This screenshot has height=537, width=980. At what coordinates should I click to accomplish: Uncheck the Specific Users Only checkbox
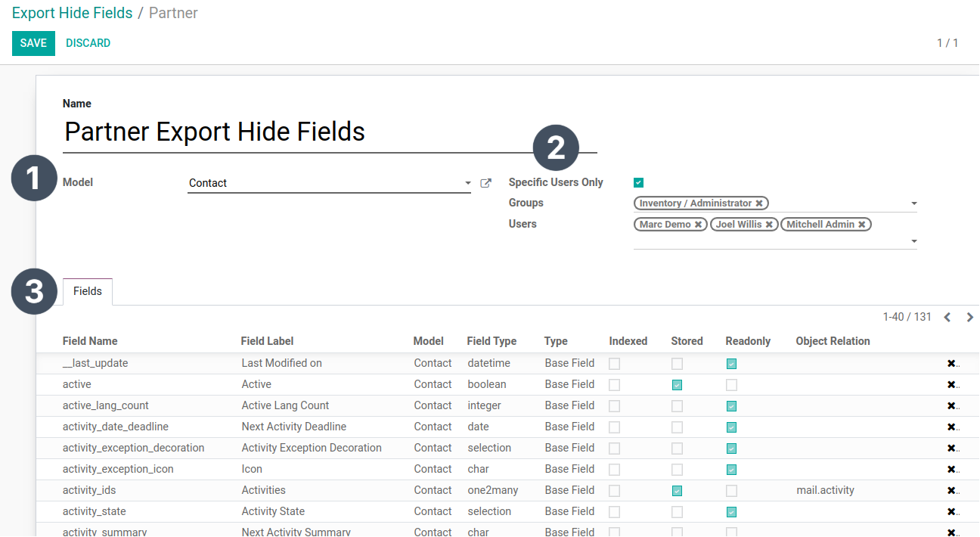(639, 182)
